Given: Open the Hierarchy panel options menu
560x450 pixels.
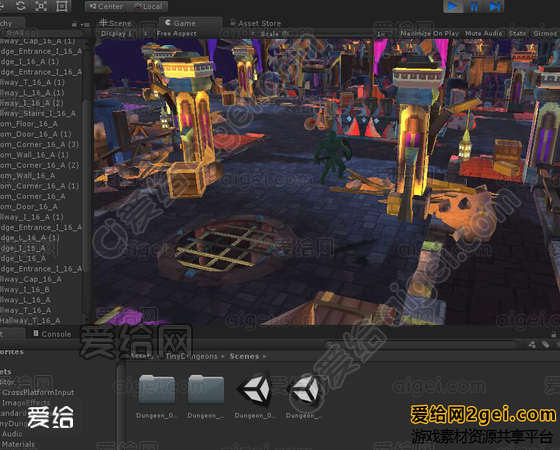Looking at the screenshot, I should point(85,24).
